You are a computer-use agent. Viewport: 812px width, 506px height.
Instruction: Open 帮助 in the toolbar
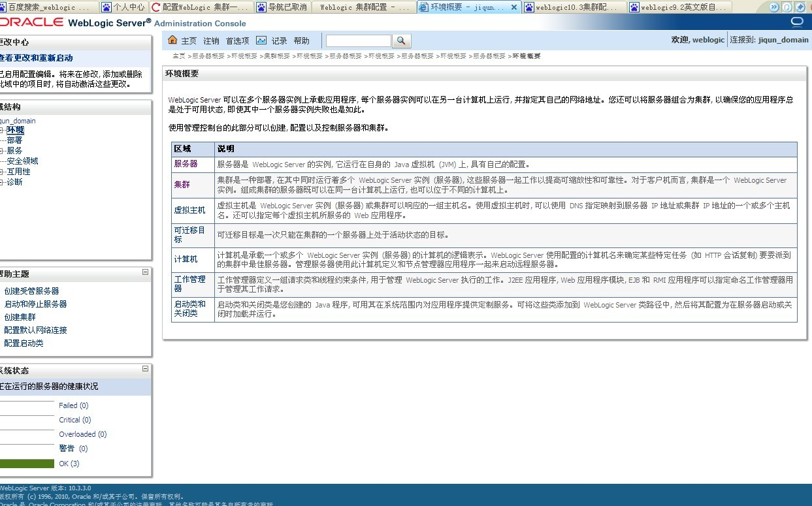[x=302, y=40]
